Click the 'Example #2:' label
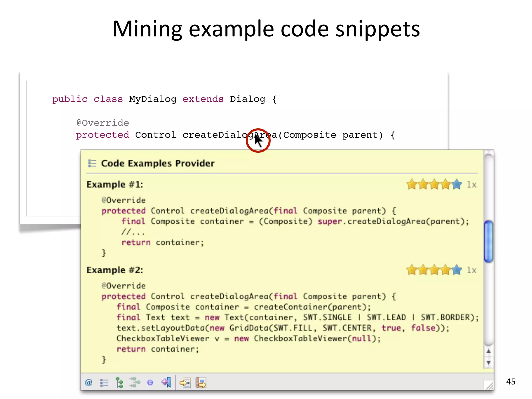Viewport: 532px width, 399px height. (x=115, y=270)
